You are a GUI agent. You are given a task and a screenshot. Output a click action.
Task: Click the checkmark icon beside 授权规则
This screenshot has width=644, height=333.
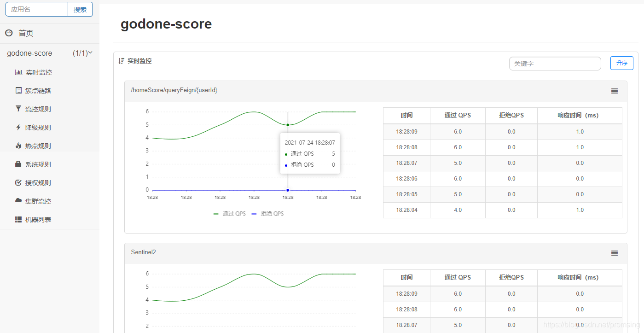[x=18, y=183]
